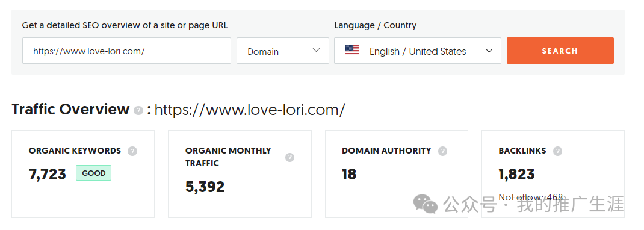Viewport: 644px width, 230px height.
Task: Open help icon beside Backlinks
Action: pyautogui.click(x=557, y=151)
